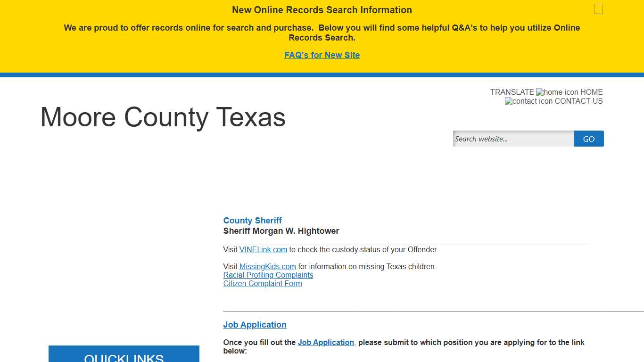This screenshot has width=644, height=362.
Task: Click the bold Job Application heading link
Action: [x=255, y=325]
